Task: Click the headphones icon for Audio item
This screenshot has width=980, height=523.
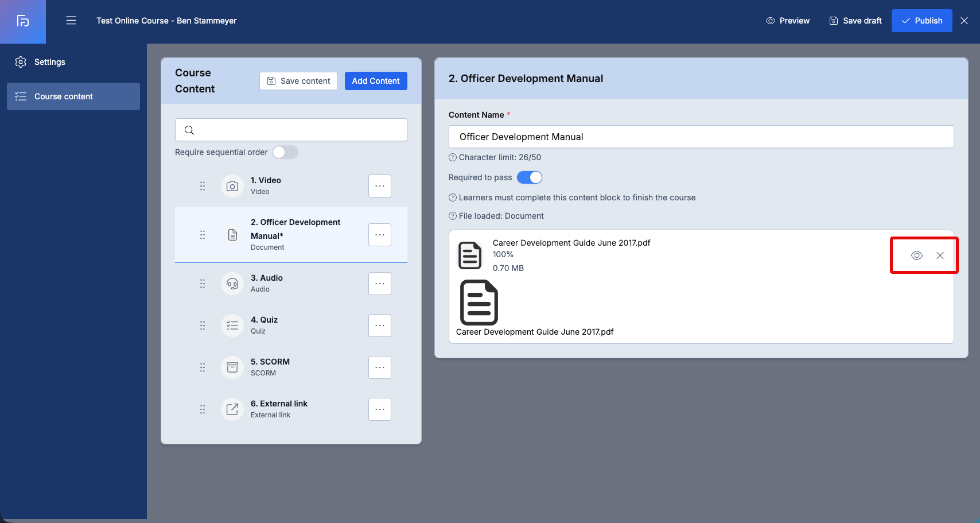Action: click(232, 284)
